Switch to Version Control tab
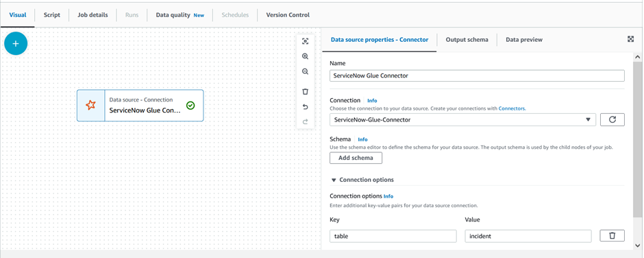 pyautogui.click(x=288, y=15)
